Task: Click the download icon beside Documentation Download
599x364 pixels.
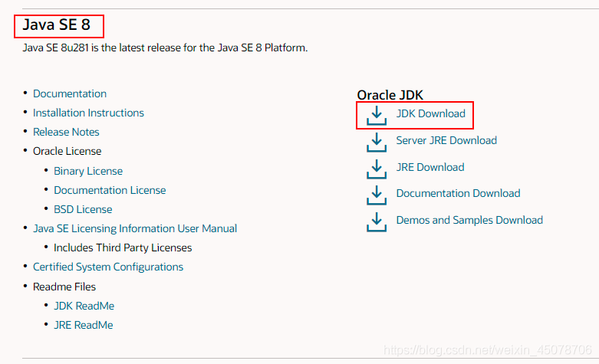Action: click(x=377, y=195)
